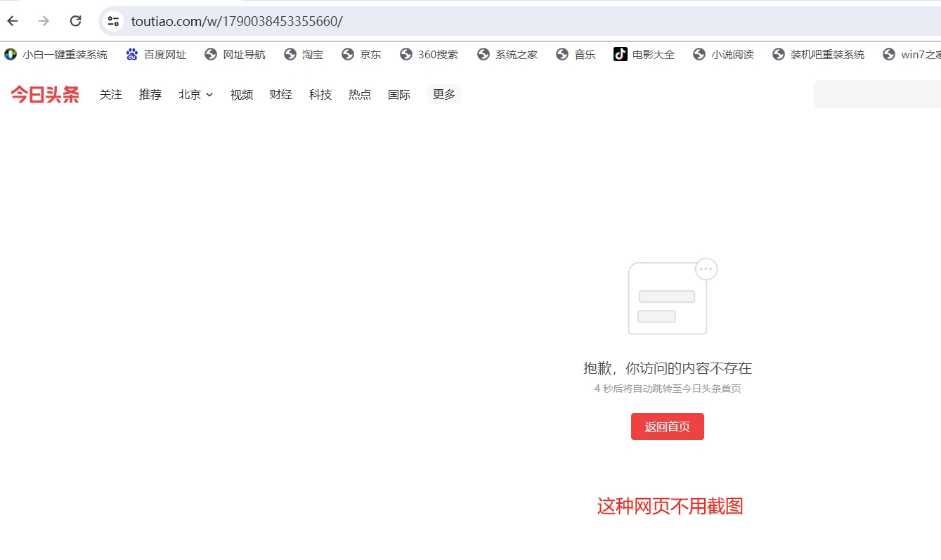Open the 360搜索 bookmark
Screen dimensions: 941x560
pos(429,54)
